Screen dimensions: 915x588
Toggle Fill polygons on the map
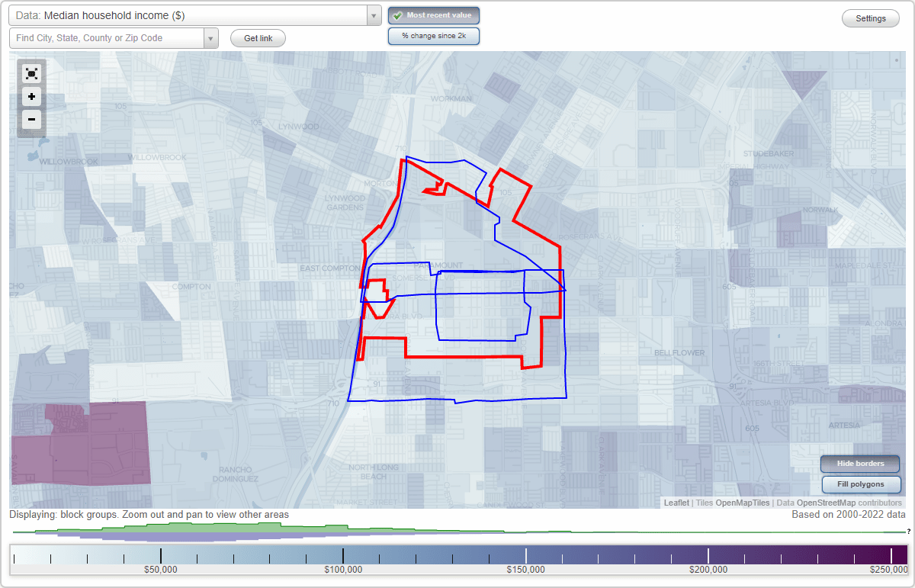tap(861, 484)
